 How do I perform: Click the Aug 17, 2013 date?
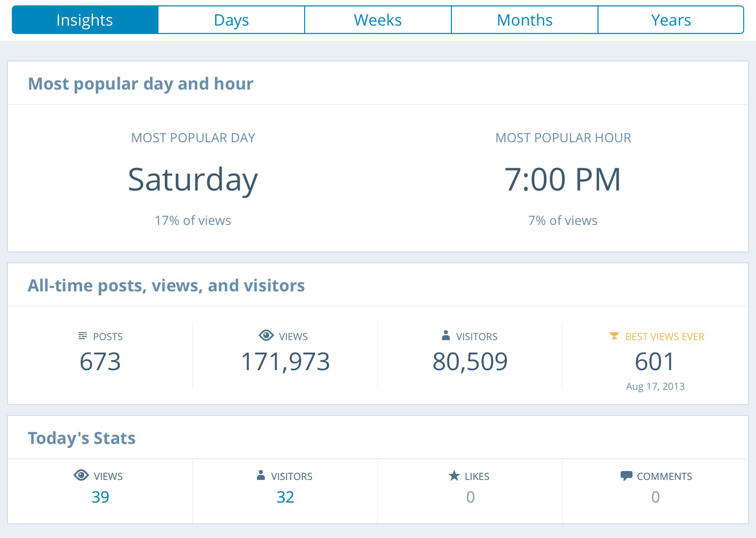point(655,386)
